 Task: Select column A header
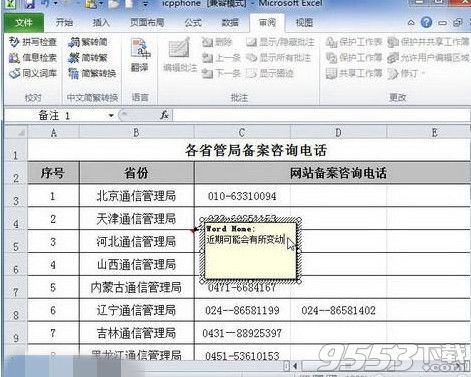[x=53, y=133]
